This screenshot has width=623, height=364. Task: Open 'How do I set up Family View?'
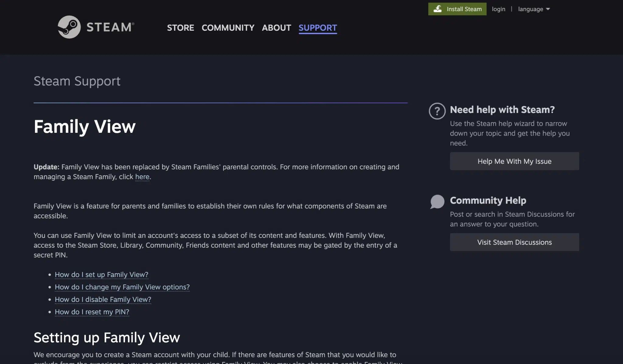101,274
